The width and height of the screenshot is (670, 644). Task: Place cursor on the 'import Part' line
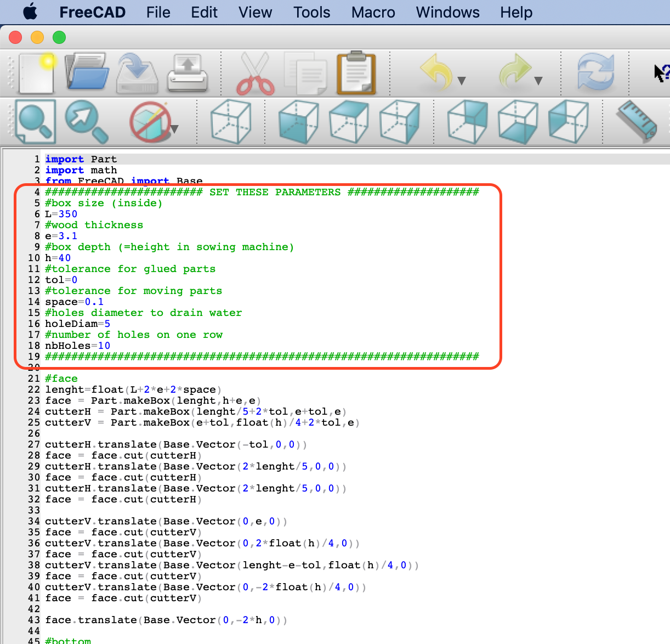pyautogui.click(x=81, y=159)
